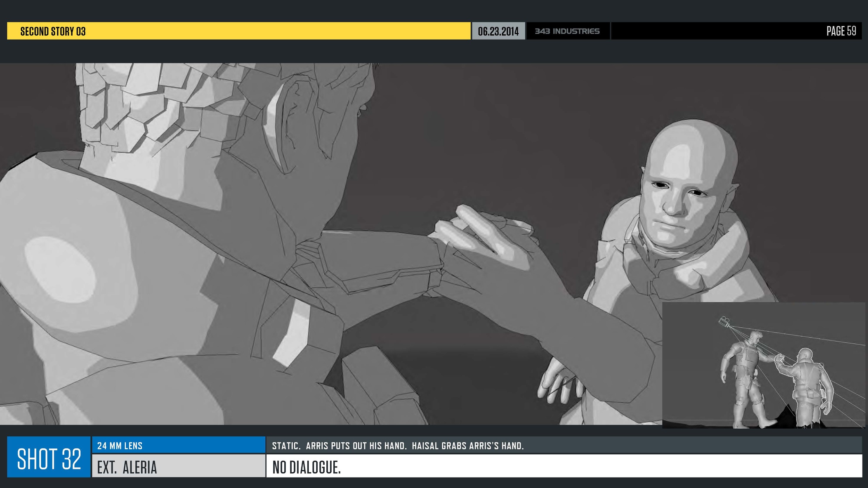Click the date '06.23.2014'
868x488 pixels.
(x=498, y=31)
